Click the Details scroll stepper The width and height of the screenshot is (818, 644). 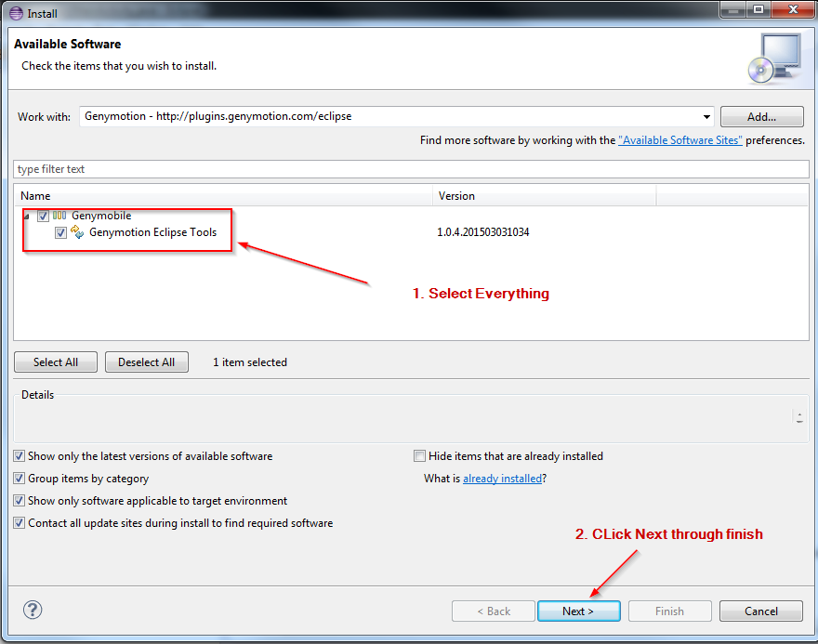799,416
